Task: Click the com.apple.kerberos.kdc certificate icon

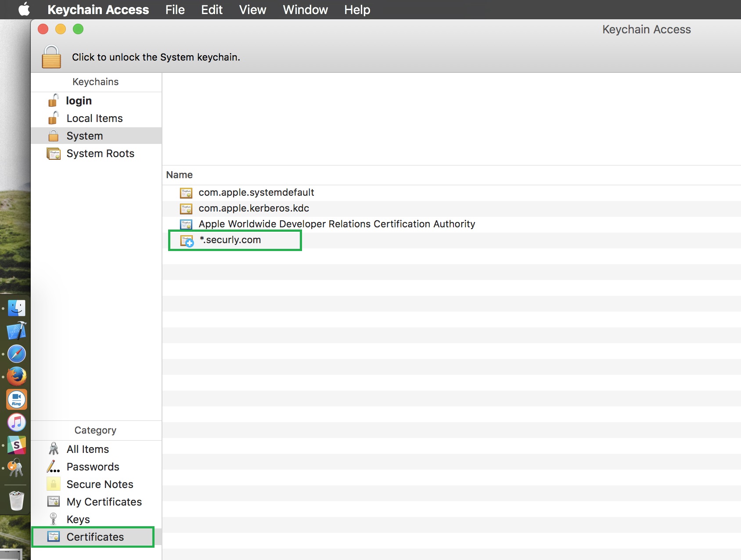Action: (186, 208)
